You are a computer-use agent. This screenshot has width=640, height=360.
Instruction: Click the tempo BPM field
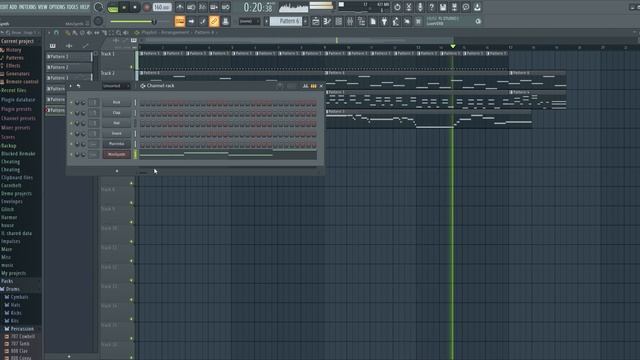point(162,7)
